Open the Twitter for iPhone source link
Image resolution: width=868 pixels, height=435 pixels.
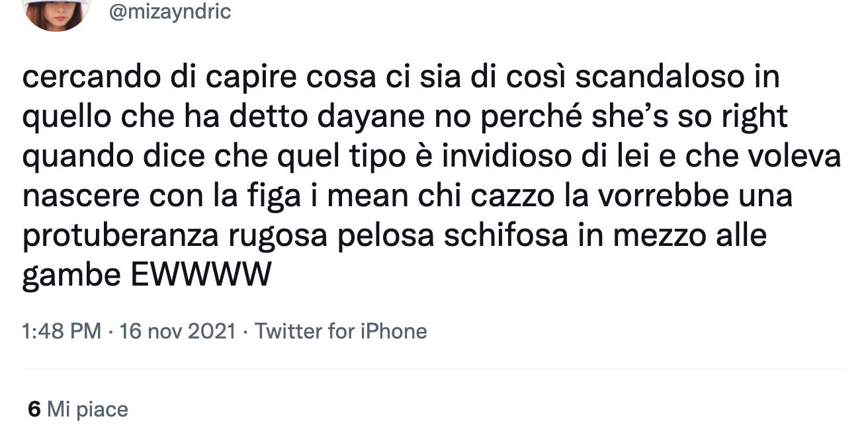(x=341, y=331)
